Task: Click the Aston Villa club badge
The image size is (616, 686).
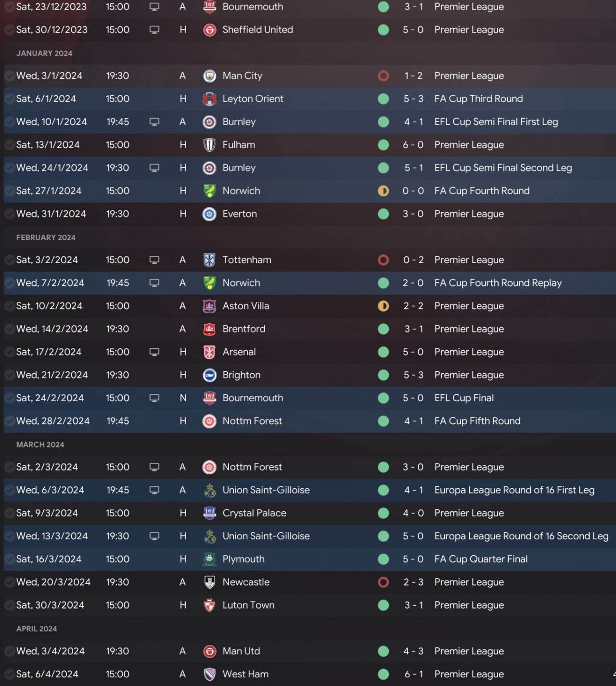Action: point(209,306)
